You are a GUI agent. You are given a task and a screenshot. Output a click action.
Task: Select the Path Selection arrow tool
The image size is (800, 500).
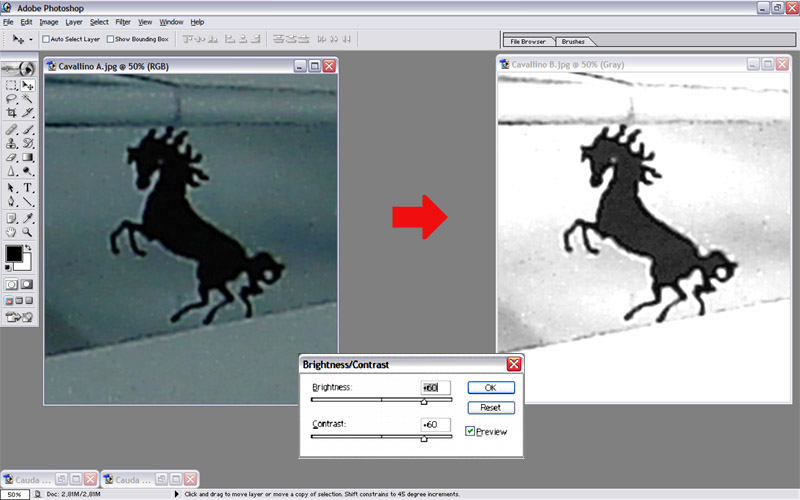tap(11, 188)
